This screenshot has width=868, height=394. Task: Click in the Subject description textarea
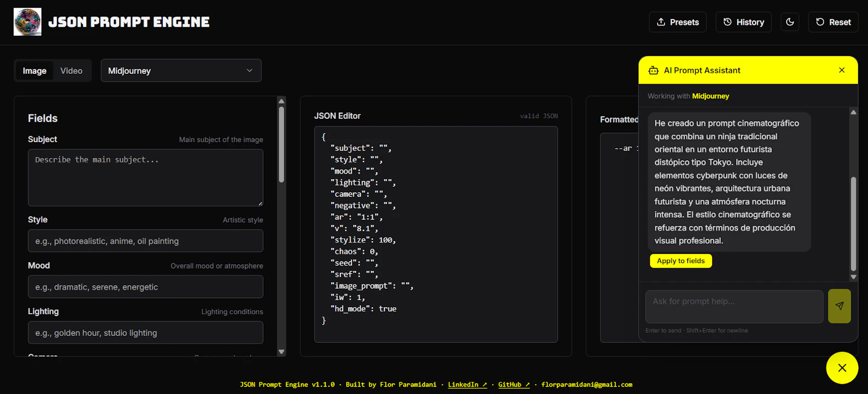coord(145,177)
